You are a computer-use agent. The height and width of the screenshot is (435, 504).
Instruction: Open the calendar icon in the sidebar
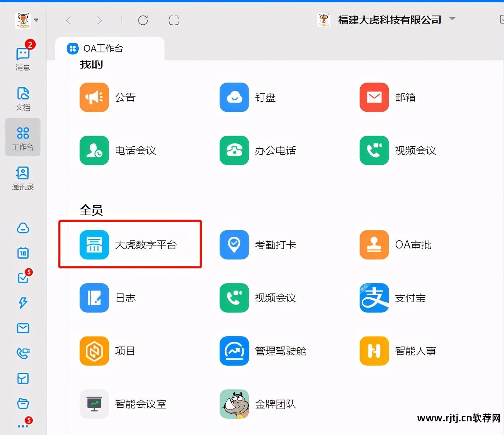click(x=23, y=253)
